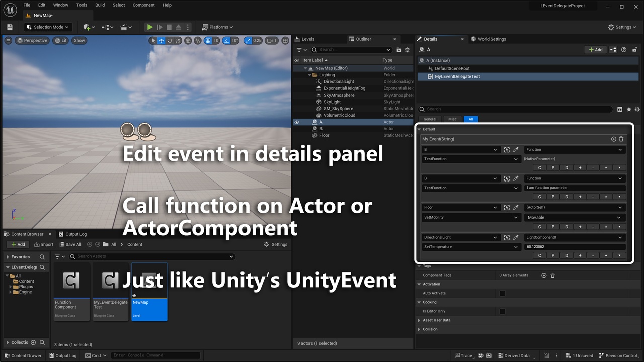The image size is (644, 362).
Task: Open the Outliner settings gear
Action: pos(407,50)
